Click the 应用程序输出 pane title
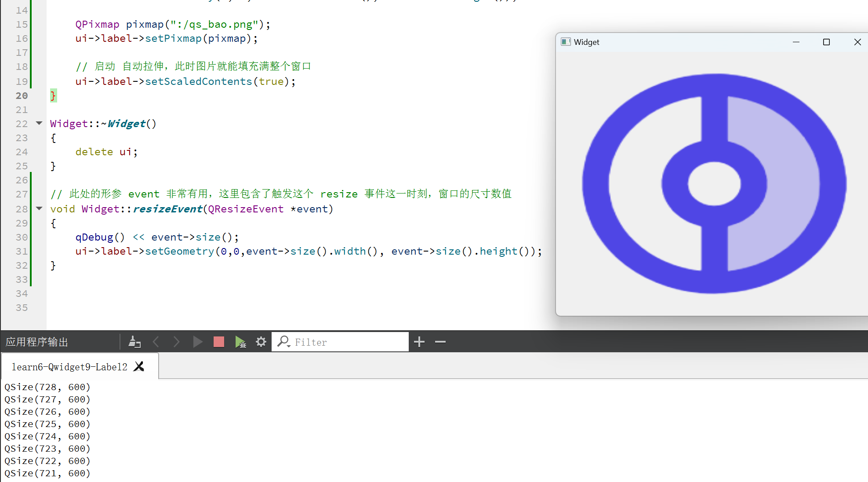868x482 pixels. click(37, 342)
